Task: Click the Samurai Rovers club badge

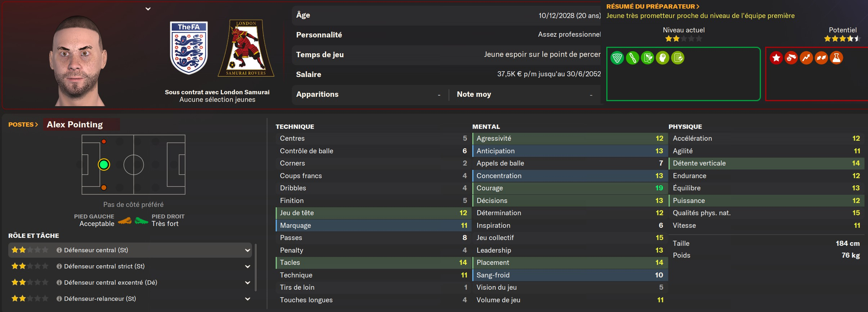Action: (246, 48)
